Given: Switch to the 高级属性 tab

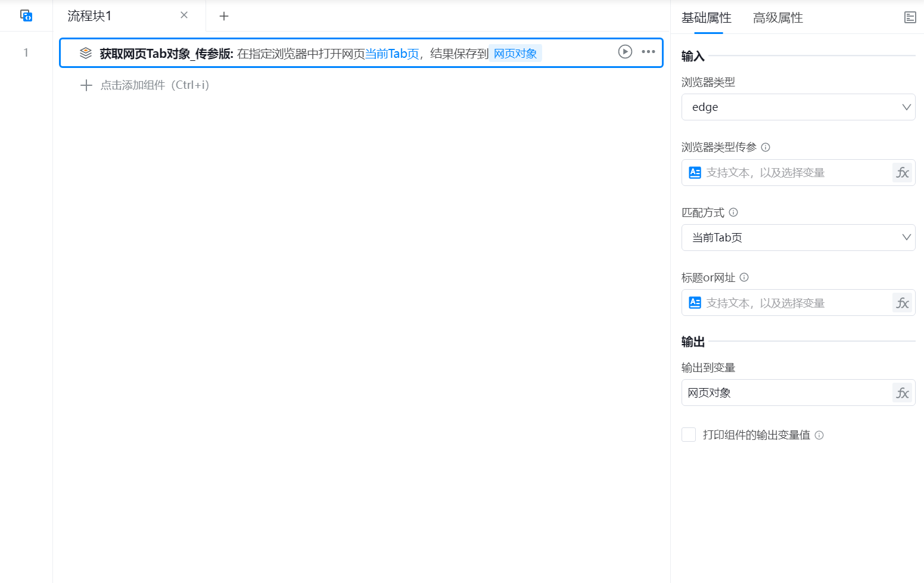Looking at the screenshot, I should click(x=777, y=18).
